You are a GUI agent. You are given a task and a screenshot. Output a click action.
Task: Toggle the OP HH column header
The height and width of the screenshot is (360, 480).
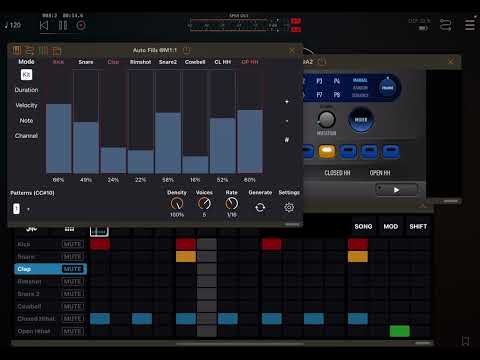click(x=250, y=62)
